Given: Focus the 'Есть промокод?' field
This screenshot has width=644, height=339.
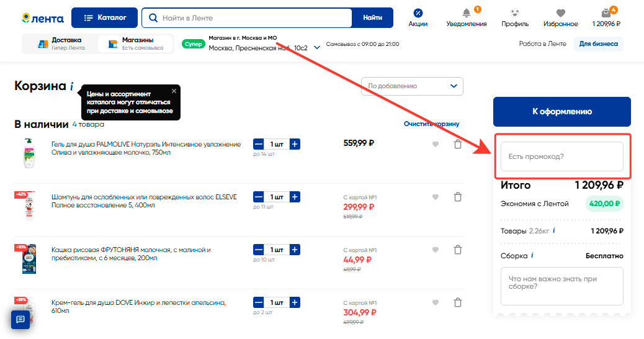Looking at the screenshot, I should coord(562,156).
